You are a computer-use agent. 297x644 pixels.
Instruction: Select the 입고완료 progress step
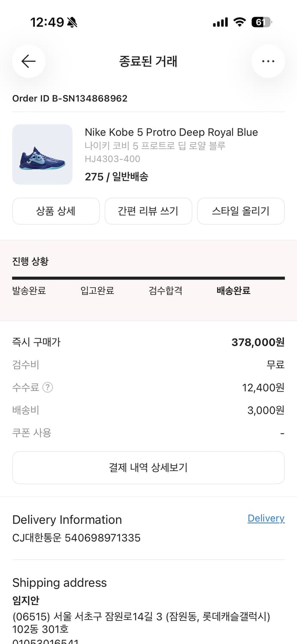pos(97,291)
